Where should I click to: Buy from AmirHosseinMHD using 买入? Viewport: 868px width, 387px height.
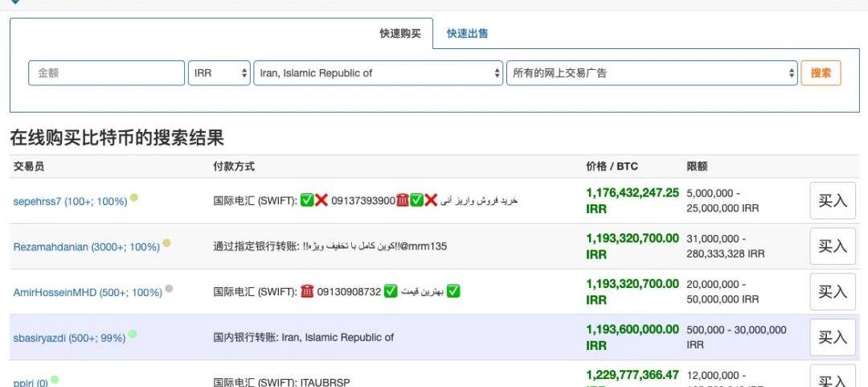[x=832, y=292]
